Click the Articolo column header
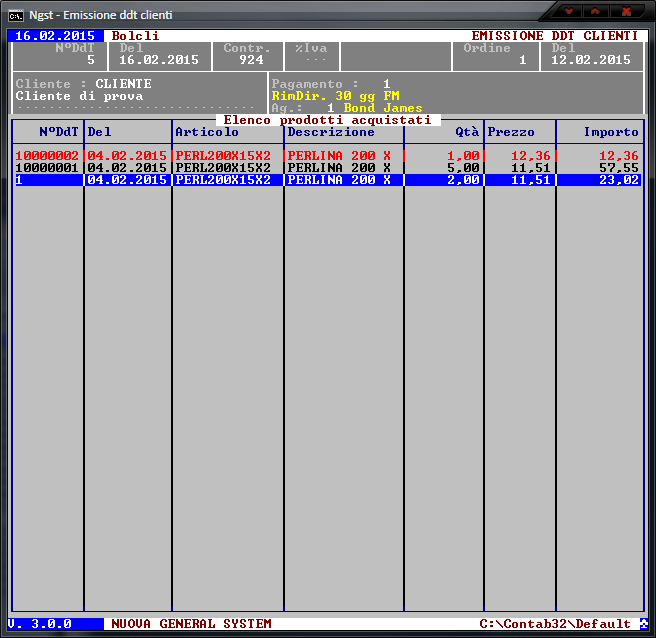Image resolution: width=656 pixels, height=638 pixels. coord(207,132)
